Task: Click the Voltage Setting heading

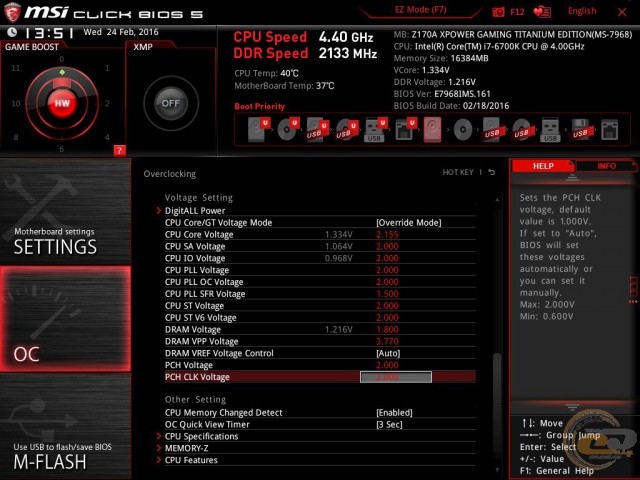Action: 198,198
